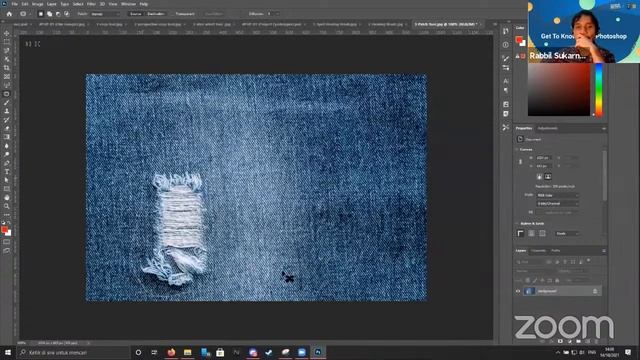Select the Background layer thumbnail
The image size is (640, 360).
tap(529, 291)
